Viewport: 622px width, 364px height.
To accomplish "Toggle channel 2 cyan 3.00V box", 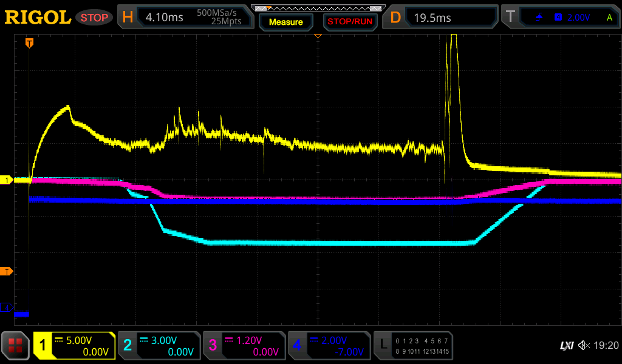I will (159, 346).
